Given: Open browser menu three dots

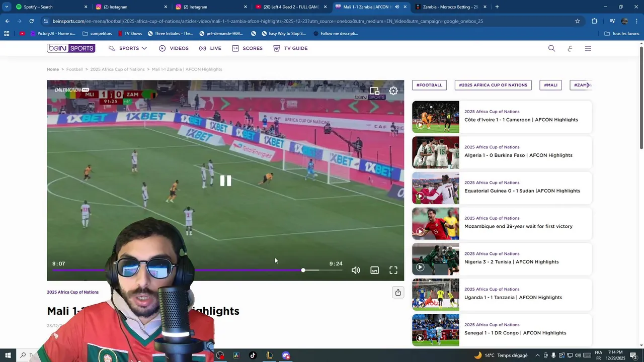Looking at the screenshot, I should click(637, 21).
